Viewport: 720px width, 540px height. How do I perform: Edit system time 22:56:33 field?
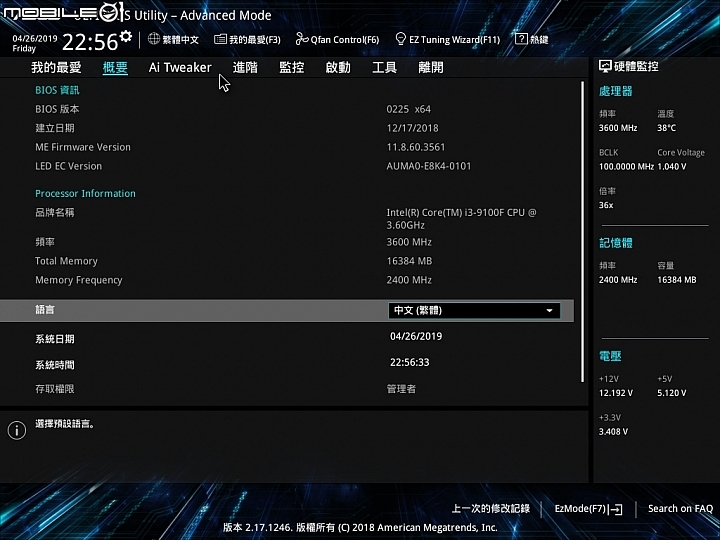coord(410,363)
